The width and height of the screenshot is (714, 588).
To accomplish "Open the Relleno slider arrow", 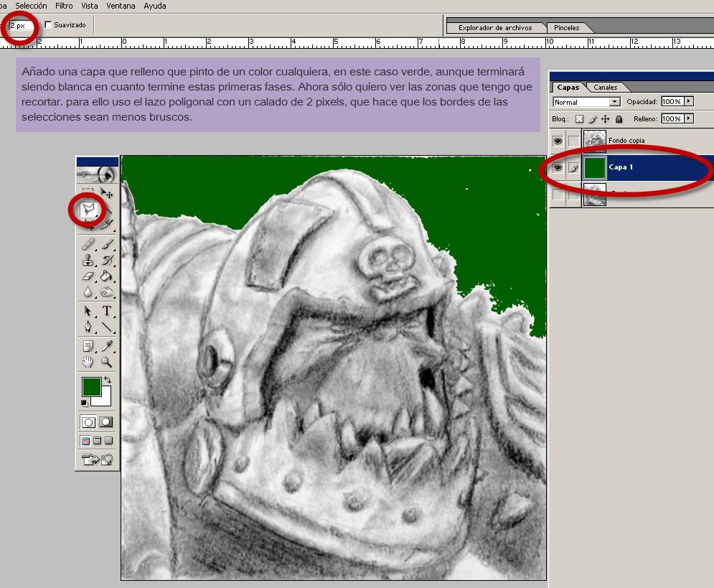I will click(689, 118).
